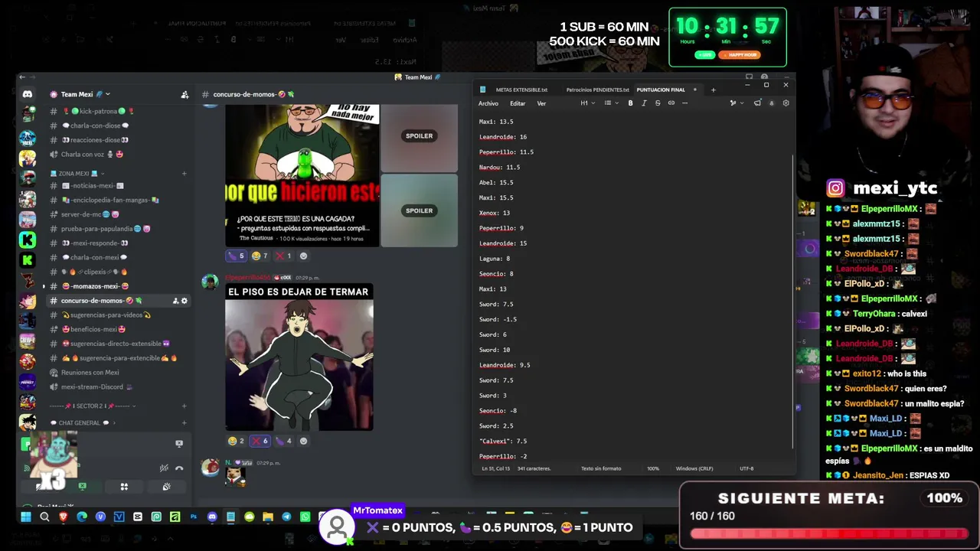Open list style dropdown in Notepad
This screenshot has width=980, height=551.
(x=610, y=103)
